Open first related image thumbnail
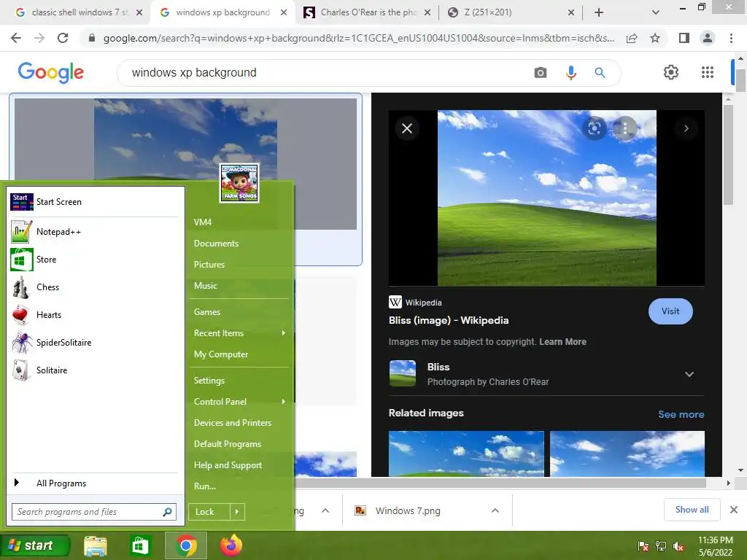This screenshot has width=747, height=560. (x=466, y=454)
